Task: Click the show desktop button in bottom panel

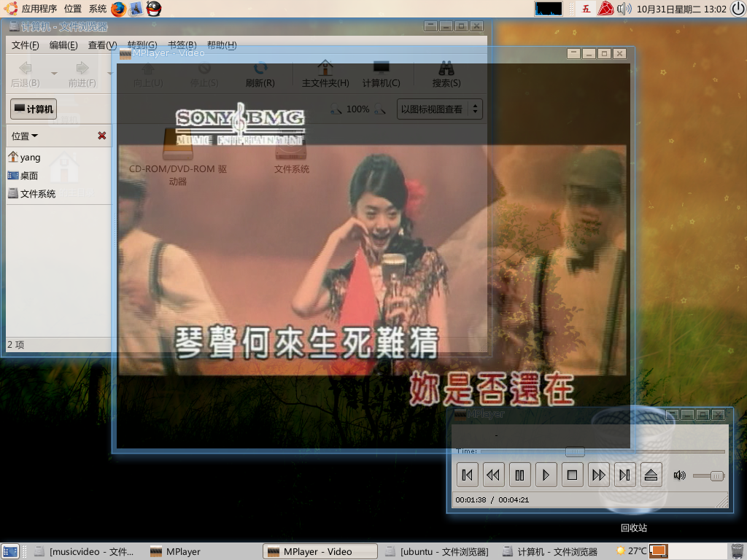Action: 10,551
